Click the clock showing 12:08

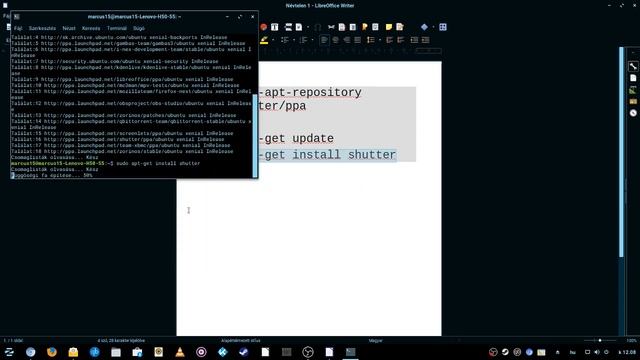(627, 352)
